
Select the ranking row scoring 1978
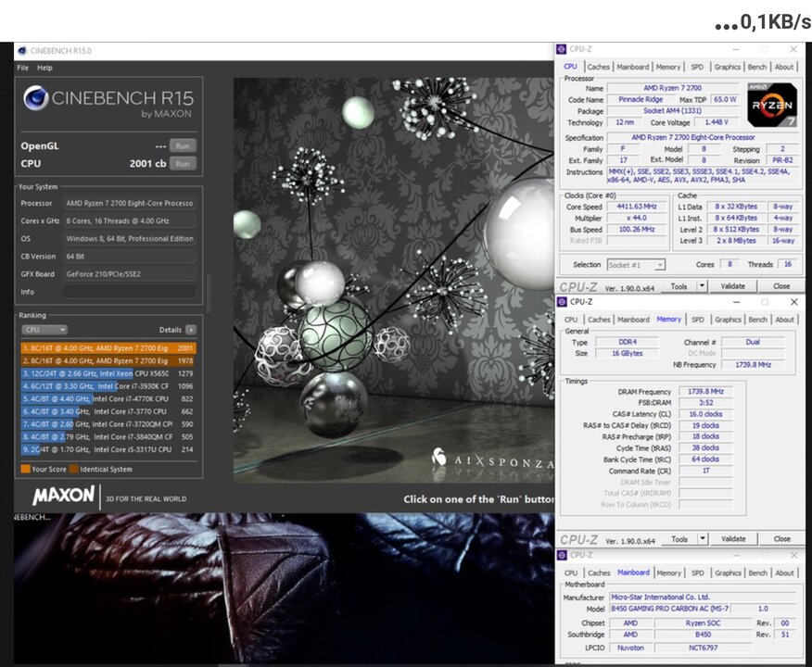click(x=108, y=360)
